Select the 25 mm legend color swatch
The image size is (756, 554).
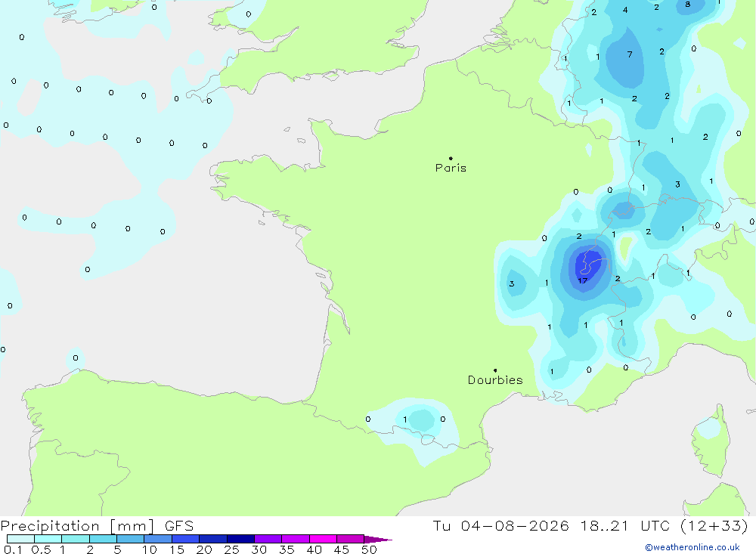point(240,539)
